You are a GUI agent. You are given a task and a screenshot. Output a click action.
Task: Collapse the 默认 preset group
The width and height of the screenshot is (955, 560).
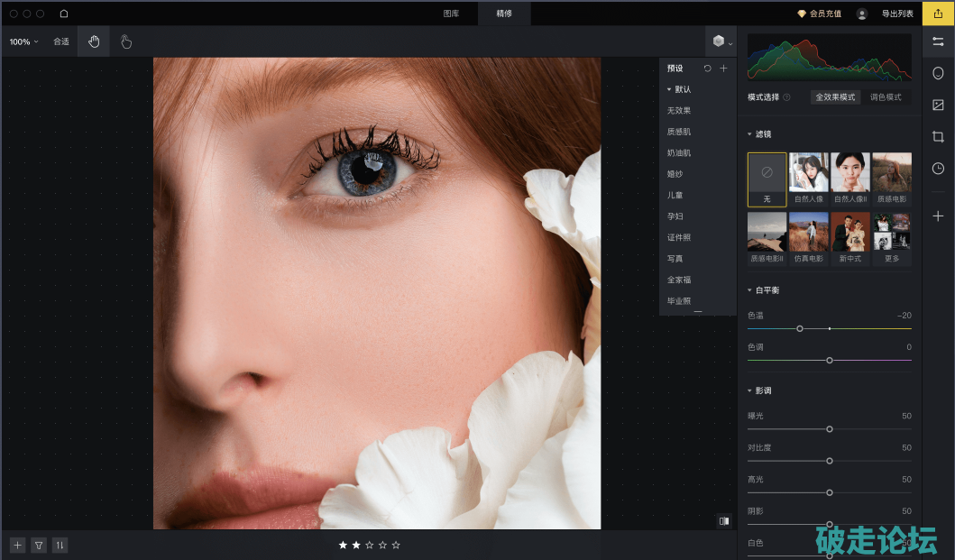click(x=669, y=89)
